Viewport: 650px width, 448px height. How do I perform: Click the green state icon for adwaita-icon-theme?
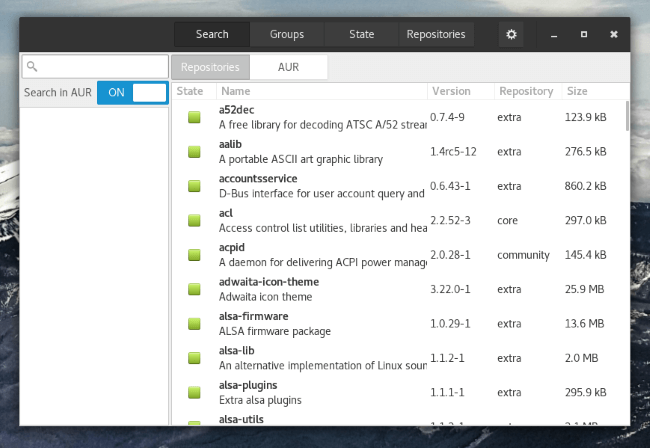pos(194,289)
